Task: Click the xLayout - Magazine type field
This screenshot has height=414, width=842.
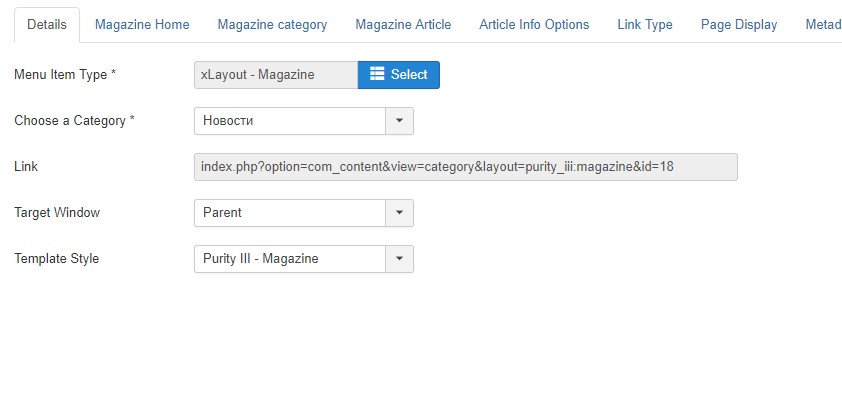Action: pyautogui.click(x=275, y=74)
